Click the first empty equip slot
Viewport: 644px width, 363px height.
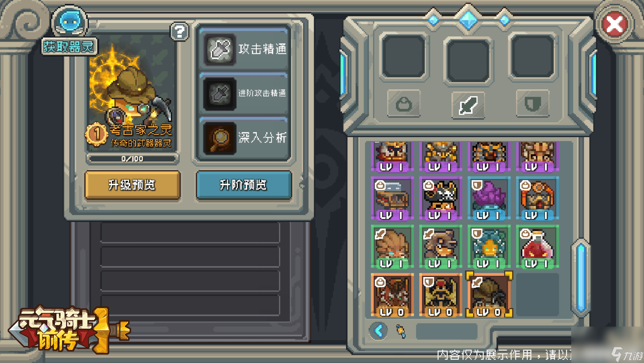tap(404, 56)
